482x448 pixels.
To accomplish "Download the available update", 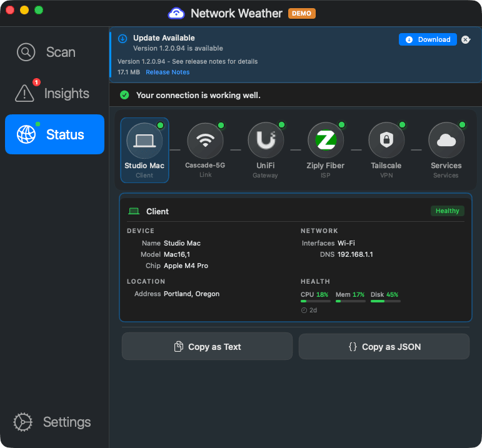I will coord(428,39).
